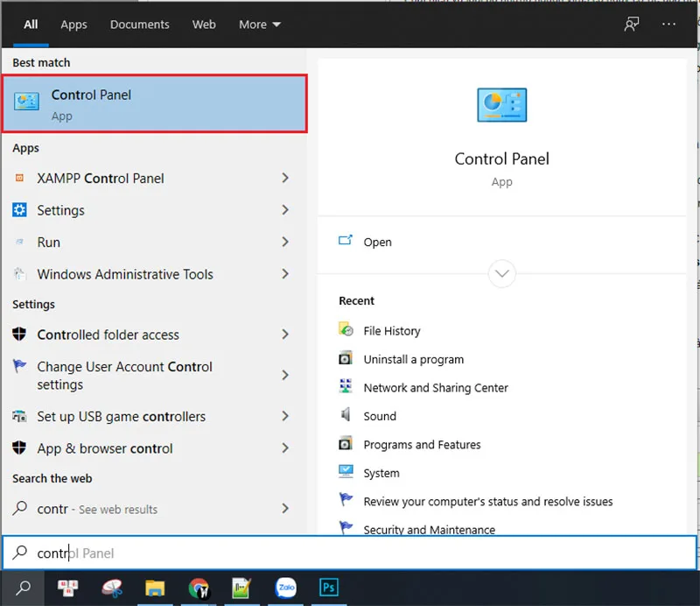Click the Control Panel icon in best match
Screen dimensions: 700x606
click(x=26, y=102)
